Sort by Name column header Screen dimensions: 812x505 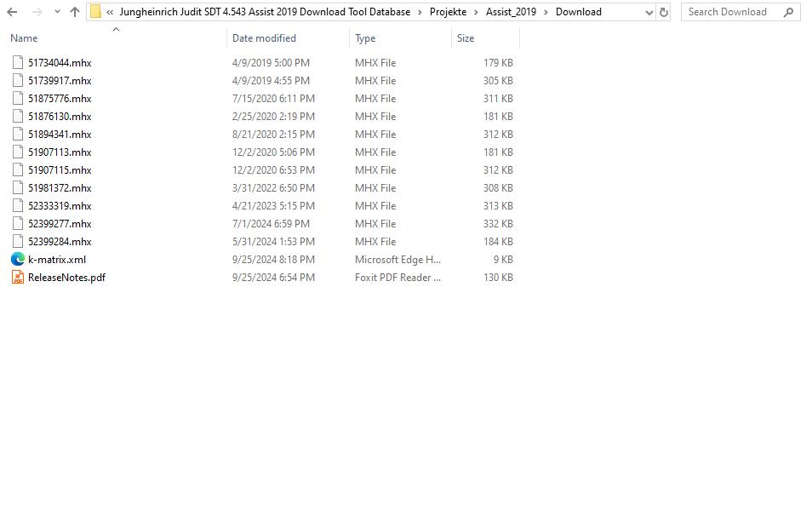click(x=24, y=37)
